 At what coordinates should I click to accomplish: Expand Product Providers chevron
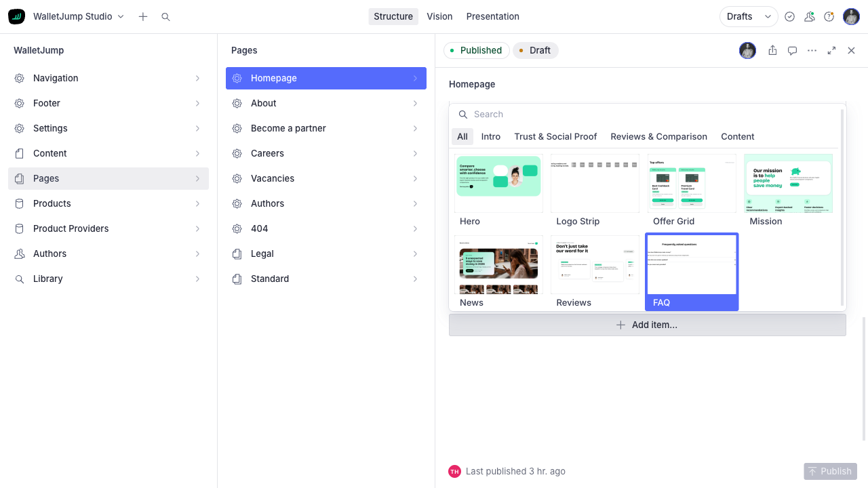click(x=197, y=228)
